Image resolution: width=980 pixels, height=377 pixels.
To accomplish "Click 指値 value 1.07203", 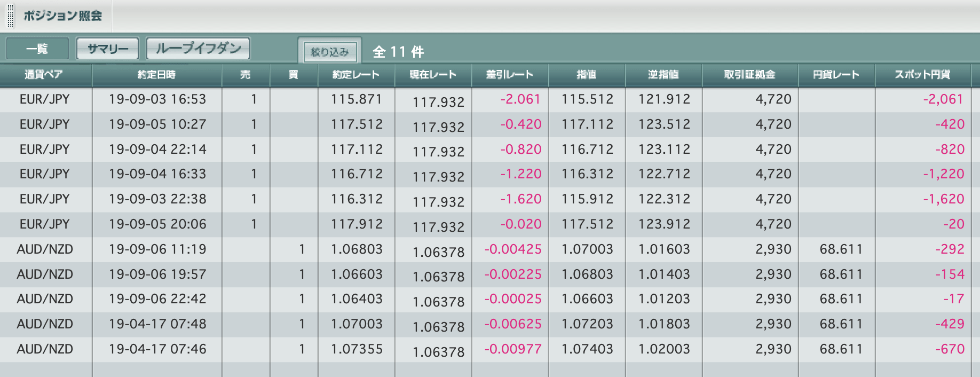I will (x=587, y=324).
